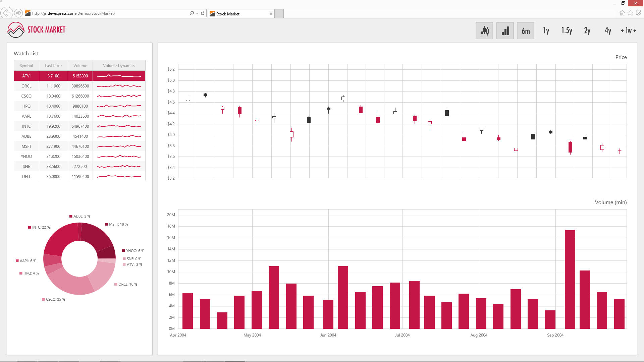This screenshot has width=644, height=362.
Task: Open the address bar dropdown arrow
Action: pos(197,13)
